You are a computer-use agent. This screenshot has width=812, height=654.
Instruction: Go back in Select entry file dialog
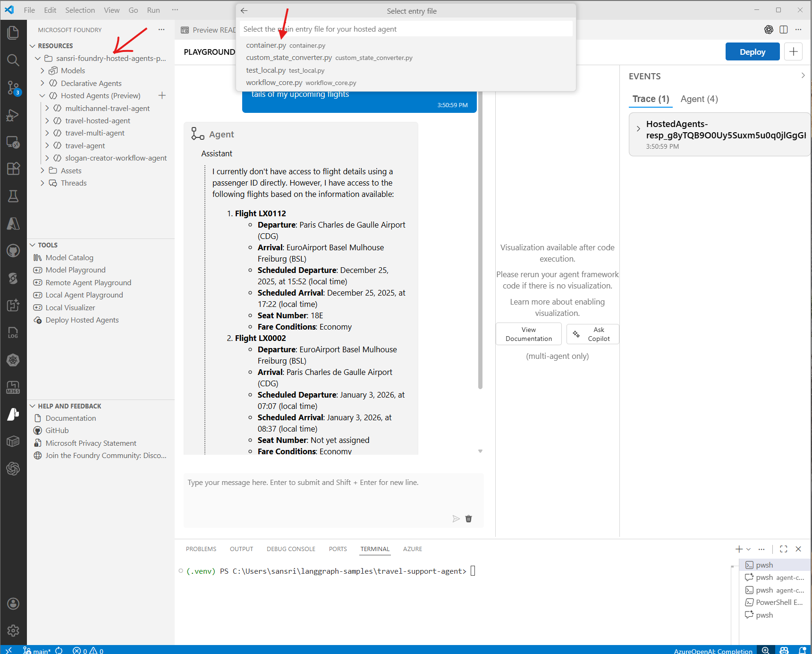tap(244, 10)
